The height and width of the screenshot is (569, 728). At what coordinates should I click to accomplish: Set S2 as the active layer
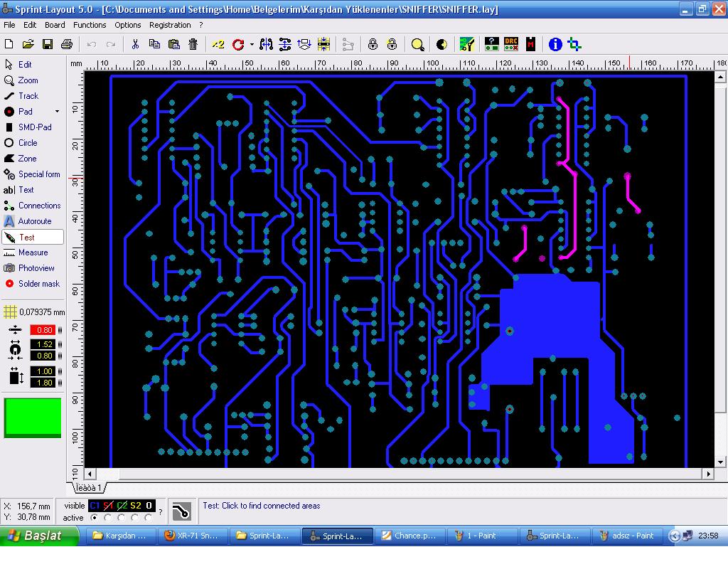pos(135,518)
